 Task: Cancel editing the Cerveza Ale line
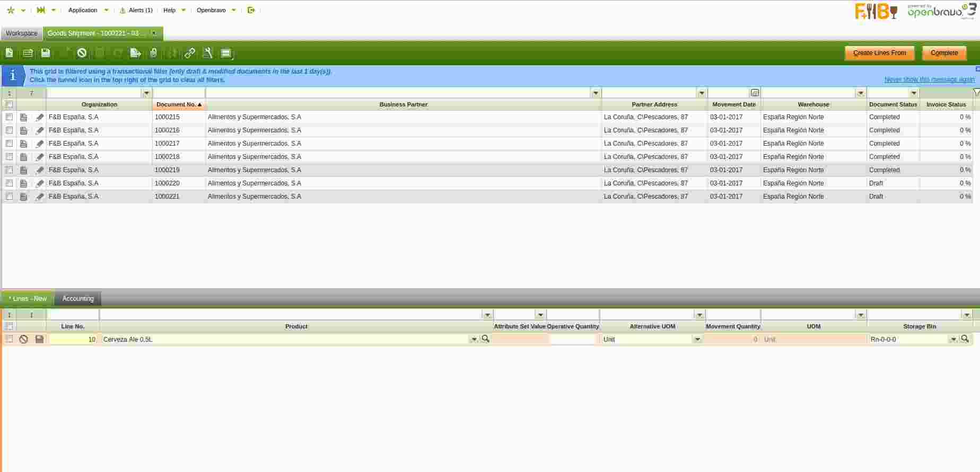(23, 339)
